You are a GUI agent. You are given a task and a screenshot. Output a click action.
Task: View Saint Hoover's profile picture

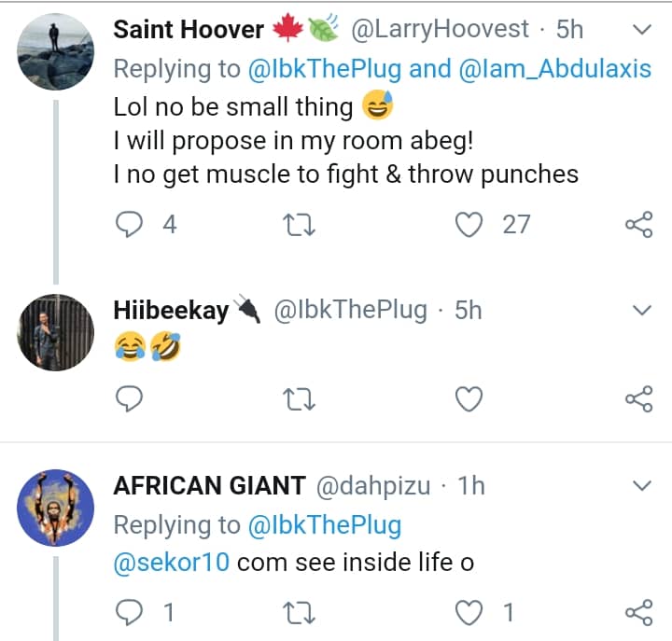point(56,52)
